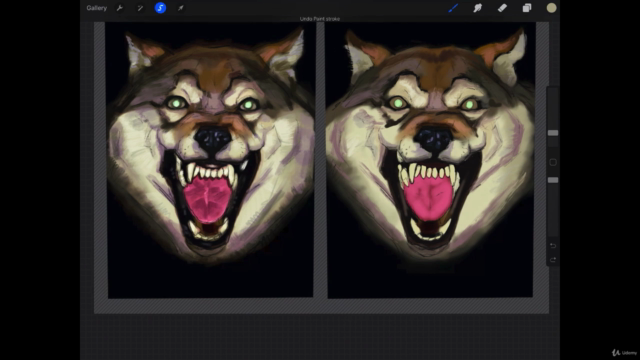The height and width of the screenshot is (360, 640).
Task: Select the Transform arrow tool
Action: [180, 8]
